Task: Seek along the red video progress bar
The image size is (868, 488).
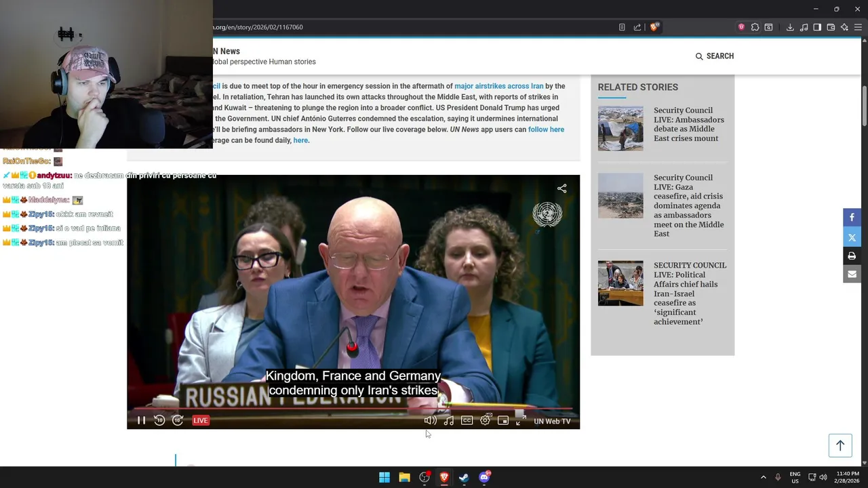Action: point(353,409)
